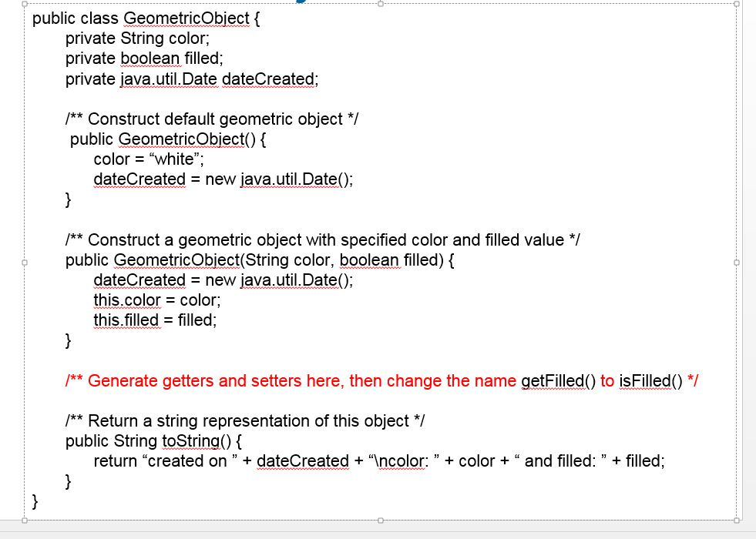
Task: Select "java.util.Date" in the dateCreated declaration
Action: click(x=169, y=79)
